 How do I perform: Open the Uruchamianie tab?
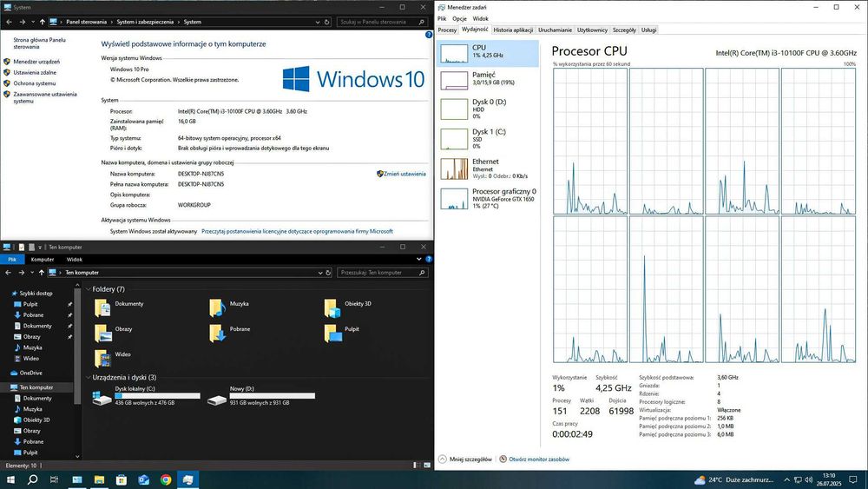click(x=555, y=30)
